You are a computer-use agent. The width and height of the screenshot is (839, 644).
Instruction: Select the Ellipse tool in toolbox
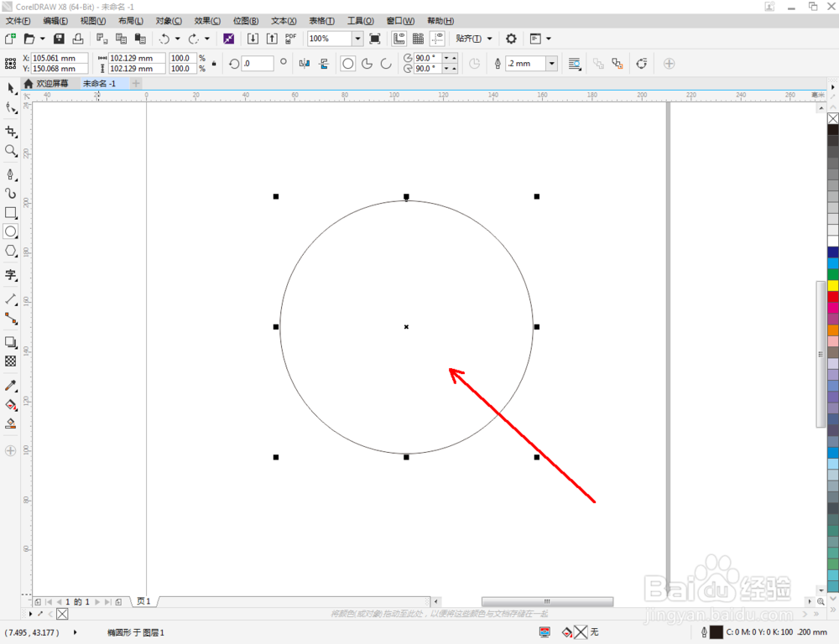coord(11,231)
